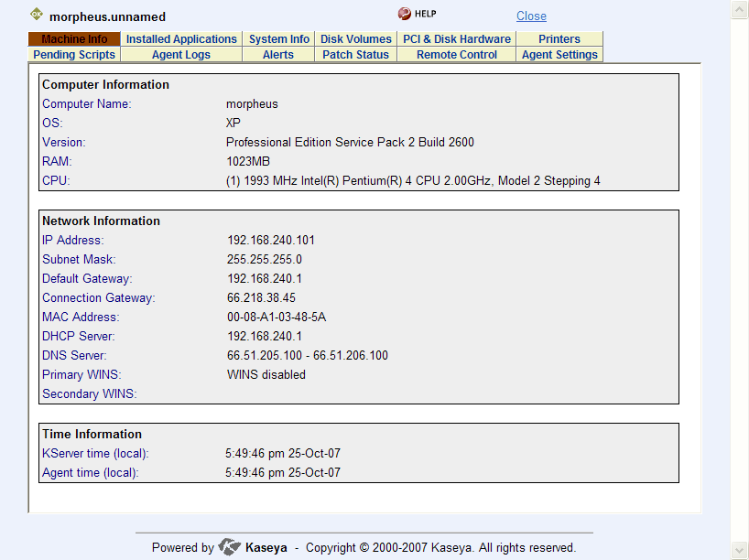749x560 pixels.
Task: View the Agent Logs tab
Action: pyautogui.click(x=181, y=55)
